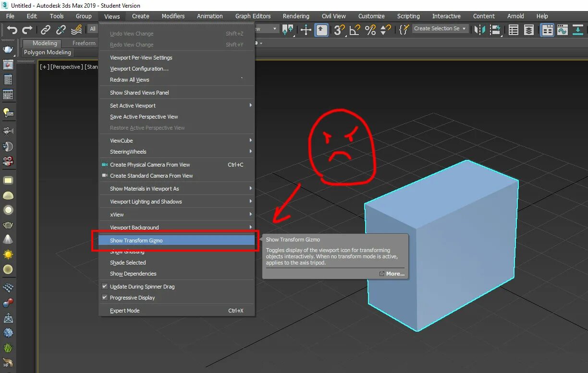The height and width of the screenshot is (373, 588).
Task: Toggle Select and Manipulate crosshair icon
Action: [x=306, y=30]
